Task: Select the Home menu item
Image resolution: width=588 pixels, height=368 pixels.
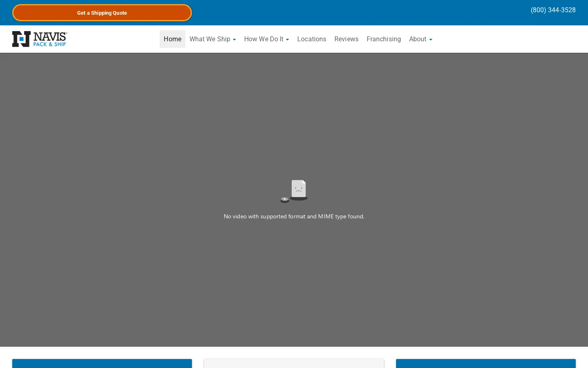Action: (x=172, y=39)
